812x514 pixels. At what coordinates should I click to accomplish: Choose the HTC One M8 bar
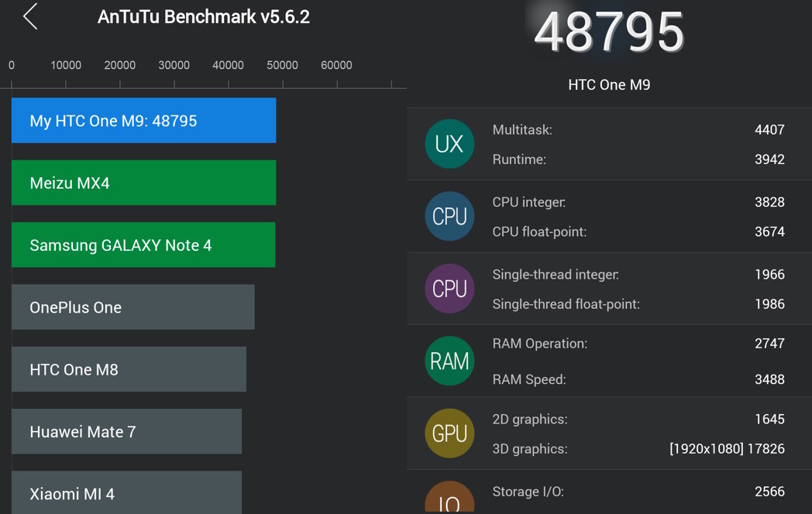click(x=129, y=369)
